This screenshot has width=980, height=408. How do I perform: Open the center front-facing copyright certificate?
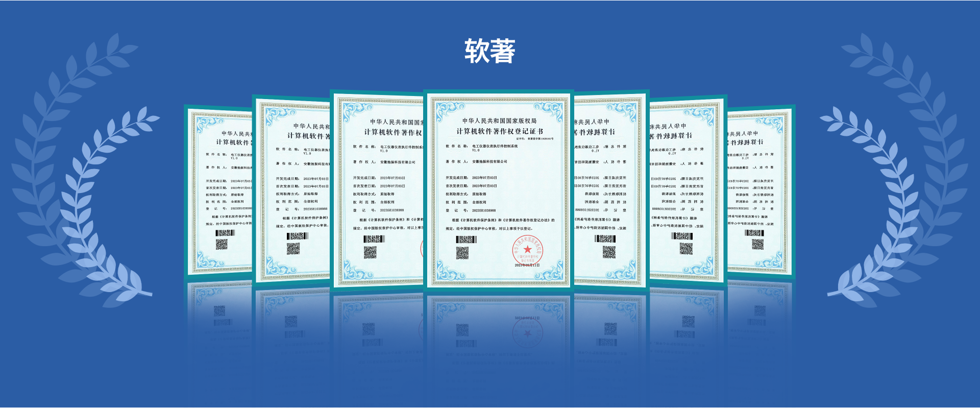(499, 190)
